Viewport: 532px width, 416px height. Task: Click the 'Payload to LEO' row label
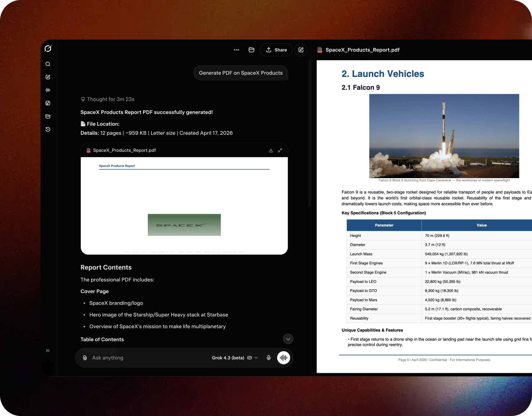(363, 282)
